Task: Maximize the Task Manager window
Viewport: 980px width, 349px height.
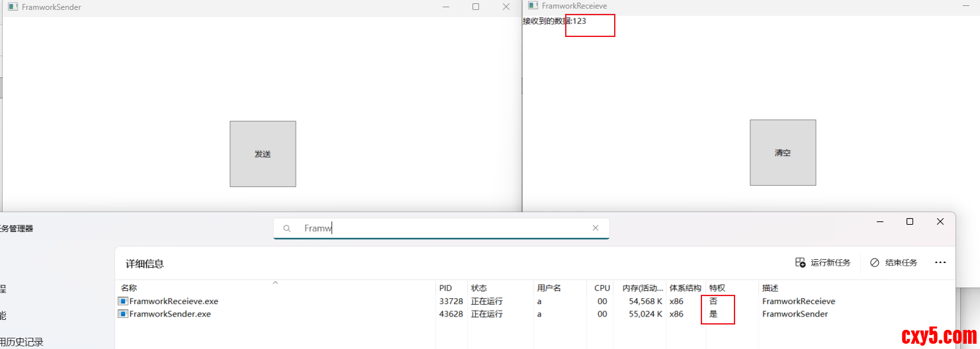Action: tap(910, 221)
